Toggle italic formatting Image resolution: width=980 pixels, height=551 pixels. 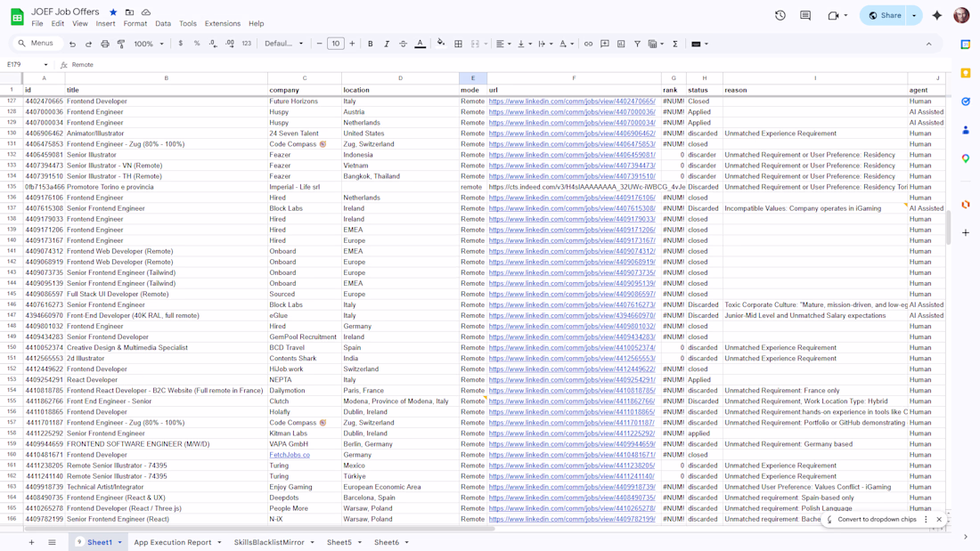[387, 44]
